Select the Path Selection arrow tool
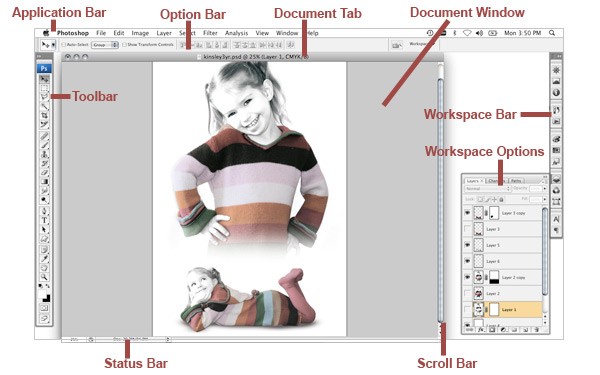 (x=44, y=230)
